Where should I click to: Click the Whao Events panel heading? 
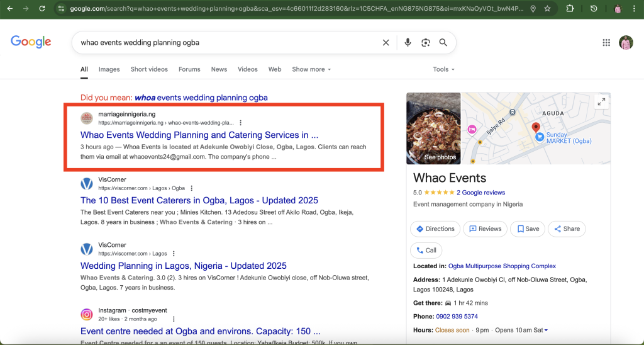click(450, 178)
